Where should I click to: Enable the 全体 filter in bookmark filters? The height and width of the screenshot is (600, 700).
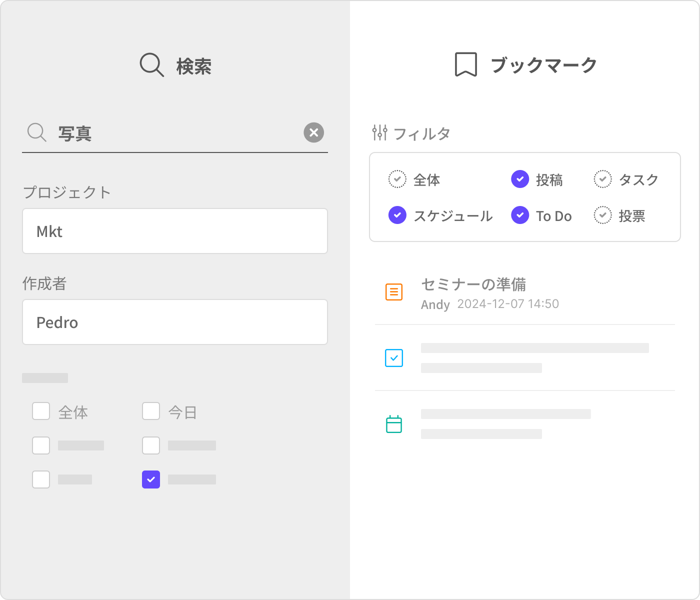397,179
